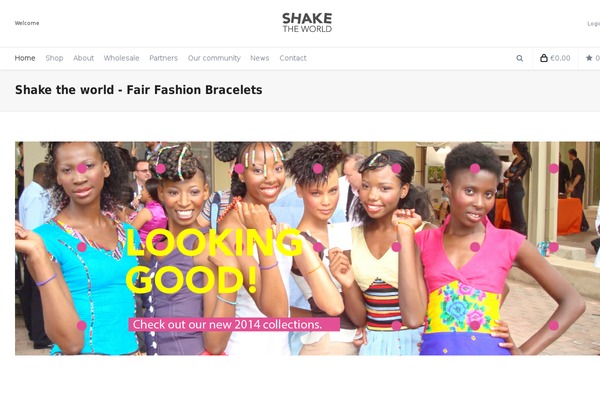The image size is (600, 400).
Task: Click the €0.00 cart total
Action: 560,58
